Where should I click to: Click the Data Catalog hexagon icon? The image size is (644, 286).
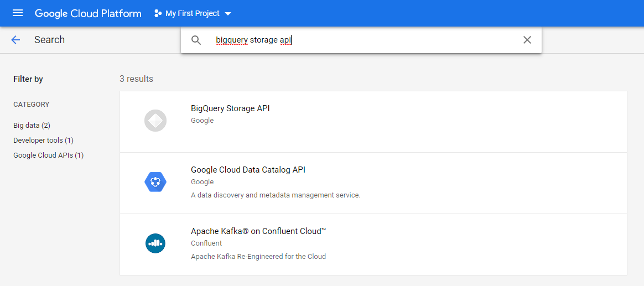coord(155,182)
